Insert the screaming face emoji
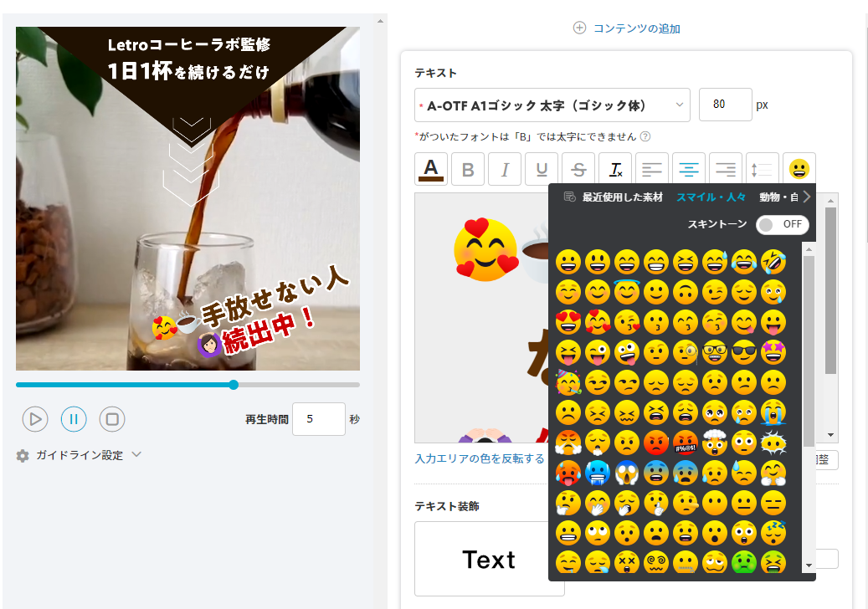Viewport: 868px width, 609px height. pos(627,473)
